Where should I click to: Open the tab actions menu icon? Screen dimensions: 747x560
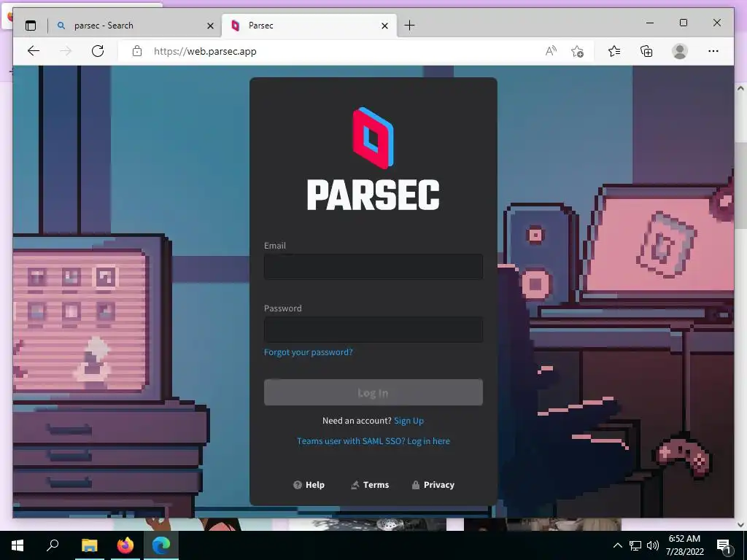click(x=31, y=26)
